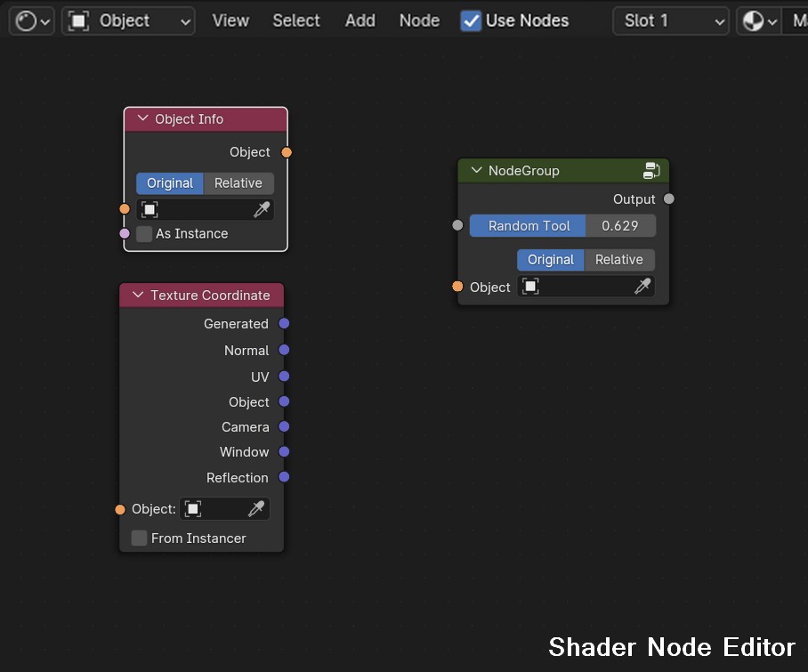Click the material sphere browse icon

759,21
